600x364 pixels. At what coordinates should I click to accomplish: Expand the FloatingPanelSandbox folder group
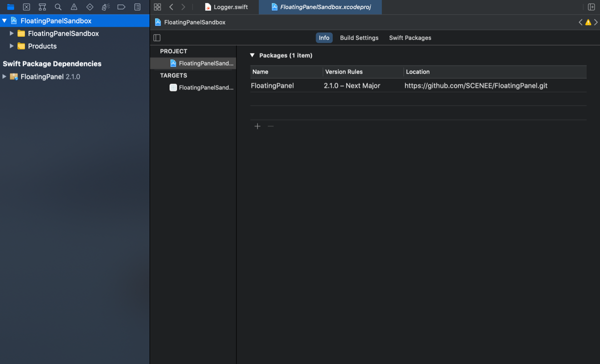(12, 33)
